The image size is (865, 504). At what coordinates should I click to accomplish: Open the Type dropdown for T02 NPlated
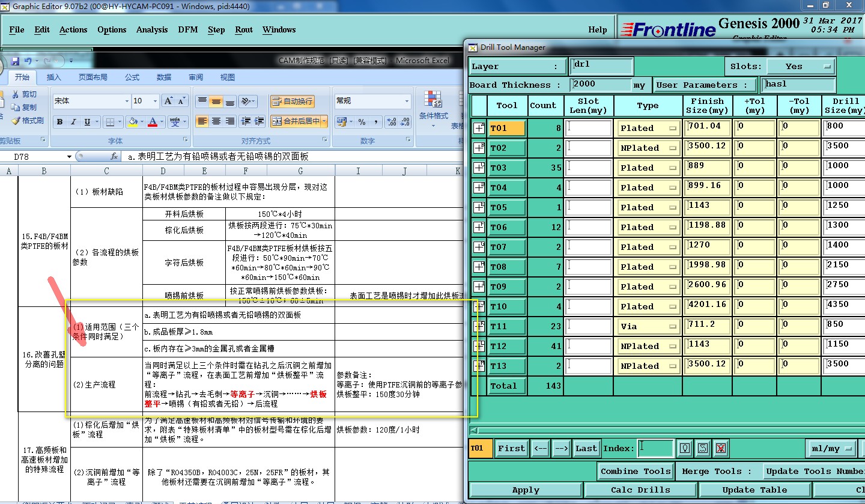[648, 148]
